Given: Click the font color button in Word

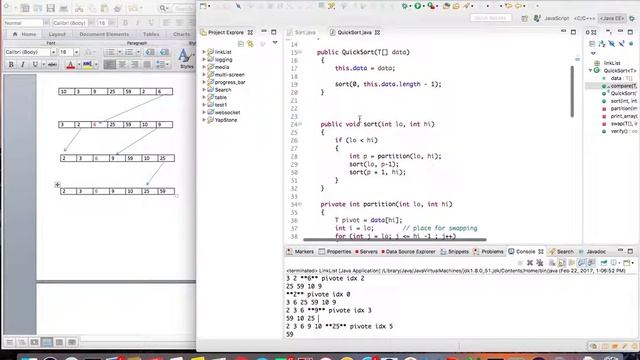Looking at the screenshot, I should (x=71, y=64).
